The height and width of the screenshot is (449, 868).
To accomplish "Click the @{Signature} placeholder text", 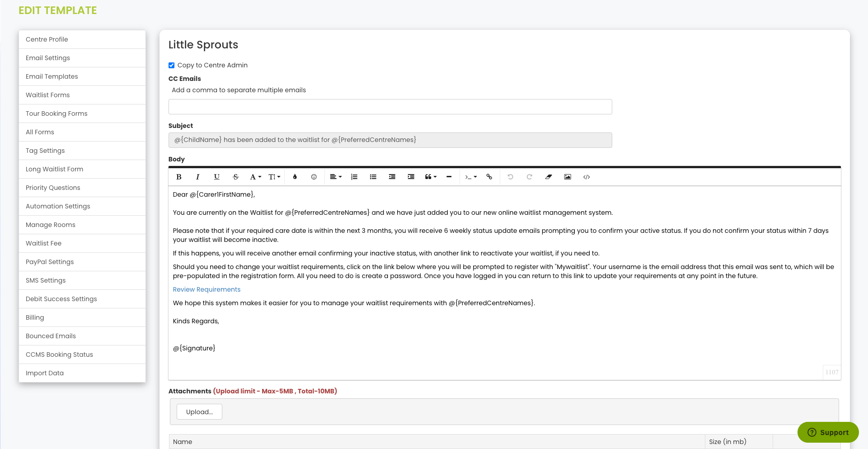I will pos(194,348).
